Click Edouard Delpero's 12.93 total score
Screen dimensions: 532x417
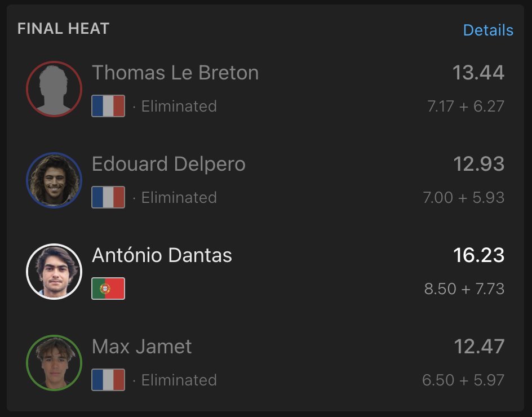(x=478, y=164)
